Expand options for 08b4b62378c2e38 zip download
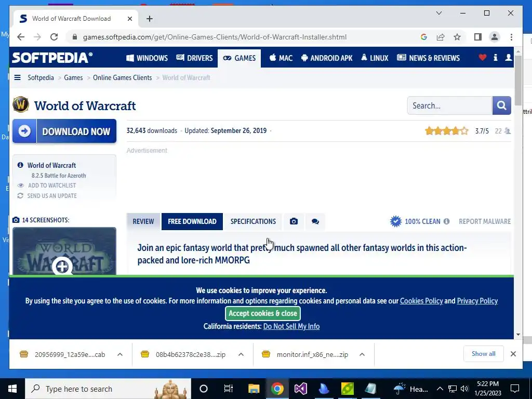The image size is (532, 399). pyautogui.click(x=241, y=354)
